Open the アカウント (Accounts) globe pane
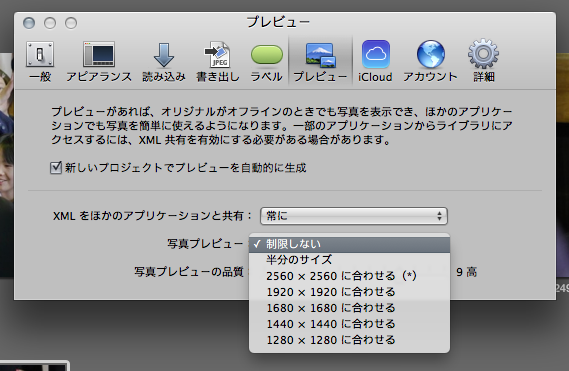Image resolution: width=569 pixels, height=371 pixels. pos(430,61)
